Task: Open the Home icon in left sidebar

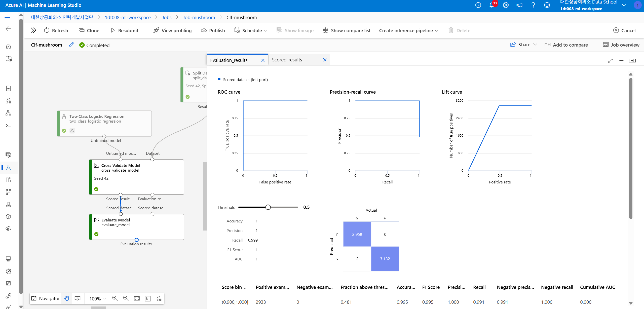Action: coord(8,46)
